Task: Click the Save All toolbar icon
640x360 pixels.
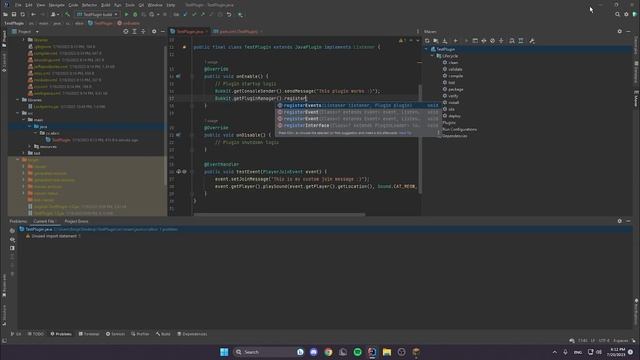Action: 14,14
